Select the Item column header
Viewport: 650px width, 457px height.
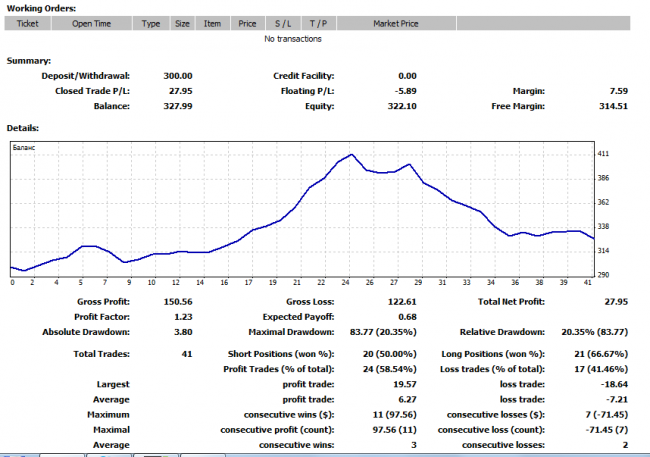click(212, 23)
